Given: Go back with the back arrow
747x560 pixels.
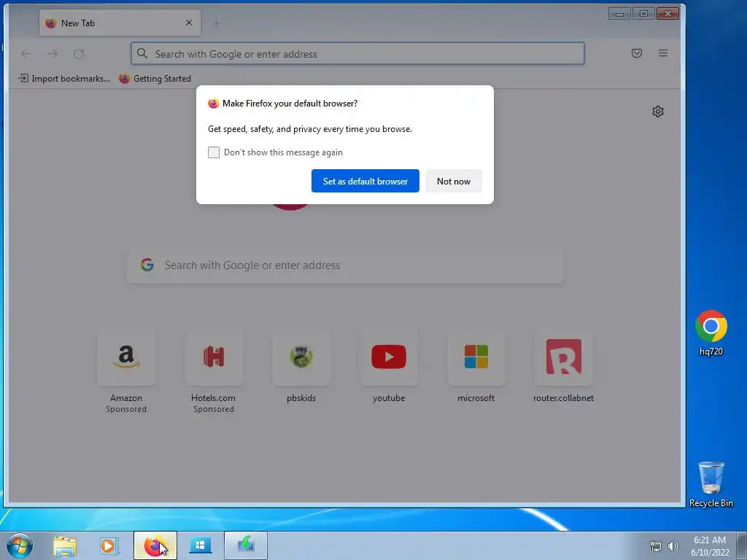Looking at the screenshot, I should tap(26, 54).
